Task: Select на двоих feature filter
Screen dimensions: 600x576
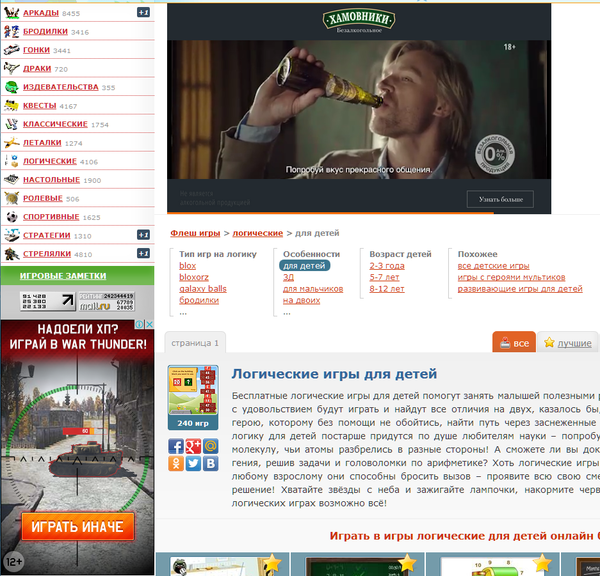Action: (x=302, y=300)
